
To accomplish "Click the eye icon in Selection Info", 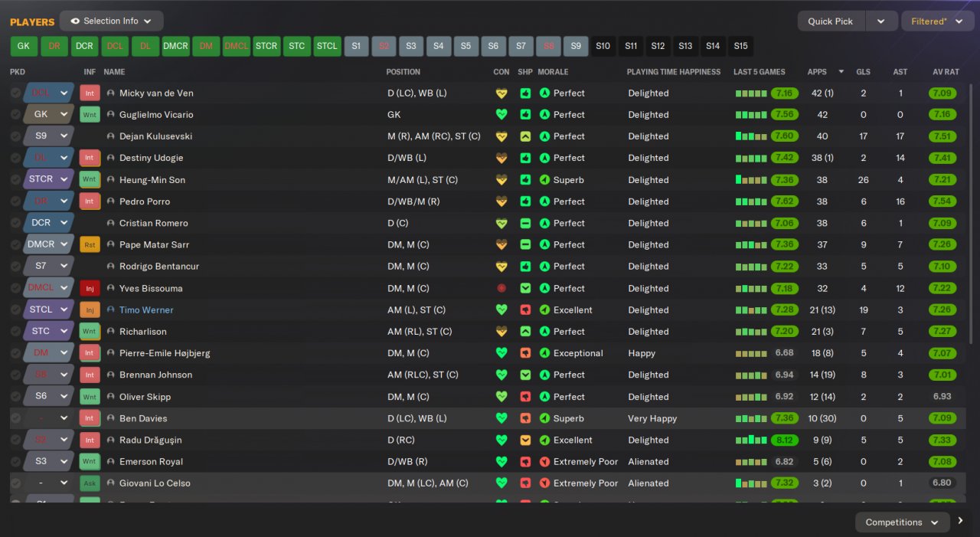I will pyautogui.click(x=75, y=21).
